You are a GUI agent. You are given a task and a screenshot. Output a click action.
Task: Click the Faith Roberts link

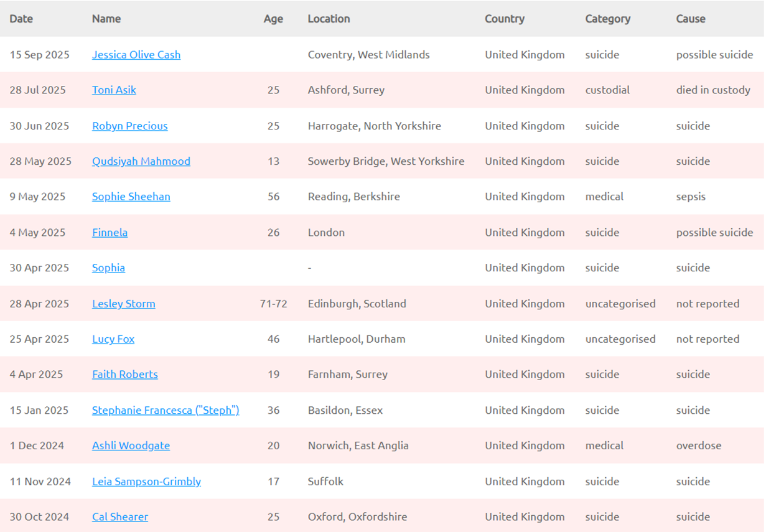pyautogui.click(x=124, y=375)
